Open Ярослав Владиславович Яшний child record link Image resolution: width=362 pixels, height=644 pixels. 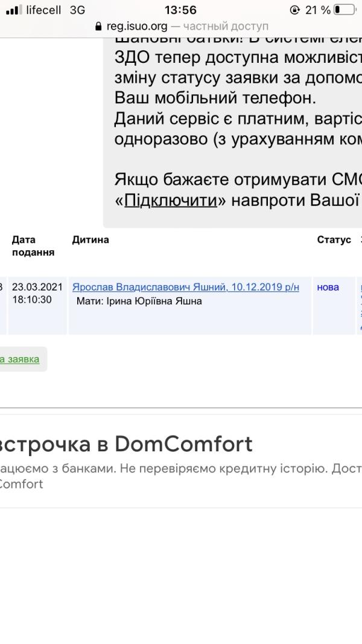click(x=186, y=287)
